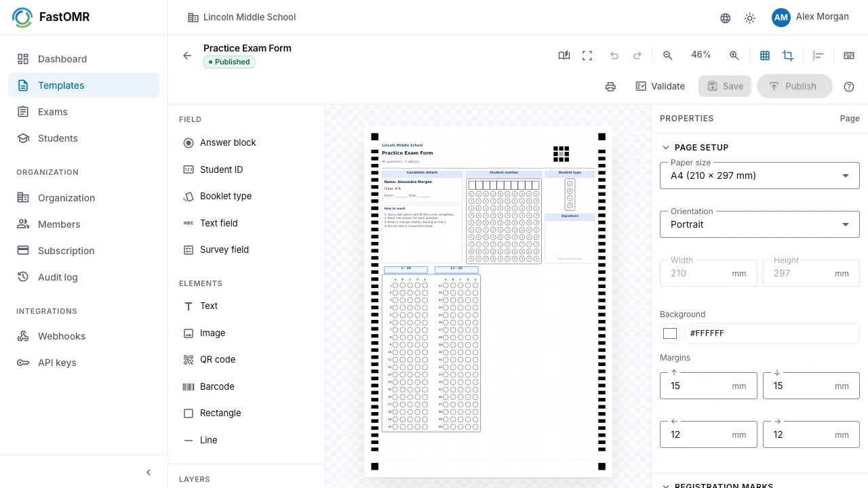The width and height of the screenshot is (868, 488).
Task: Show keyboard shortcuts
Action: (x=849, y=56)
